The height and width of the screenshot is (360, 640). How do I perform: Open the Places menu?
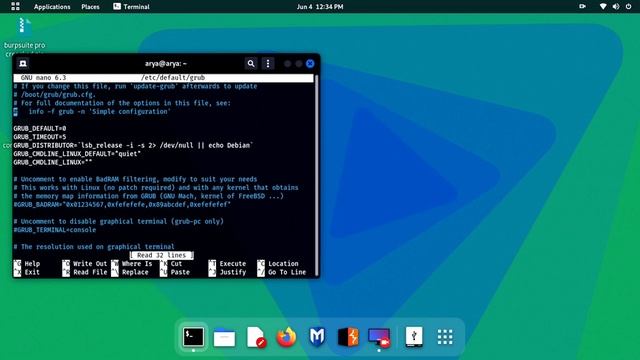(x=90, y=7)
